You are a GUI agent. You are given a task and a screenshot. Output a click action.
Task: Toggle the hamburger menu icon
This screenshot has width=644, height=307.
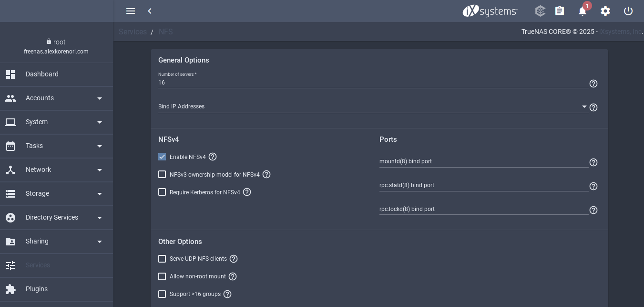click(131, 11)
